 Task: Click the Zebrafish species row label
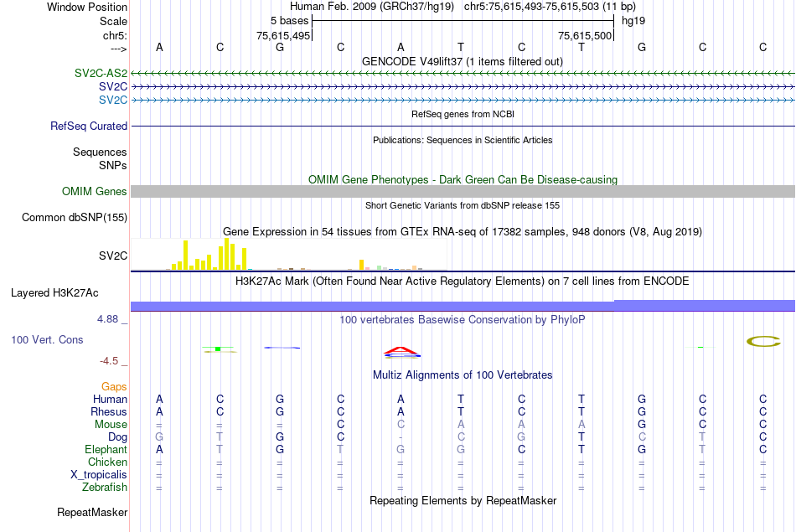coord(105,487)
